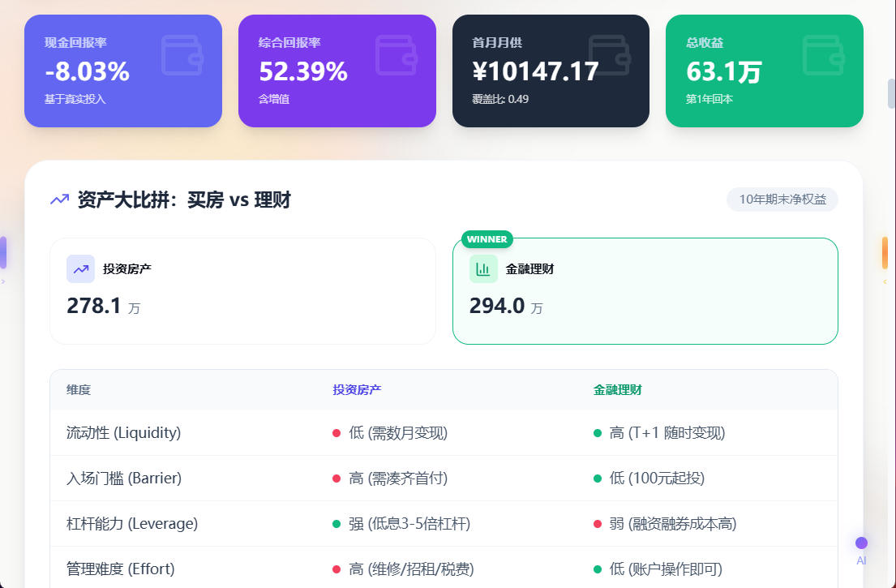This screenshot has width=896, height=588.
Task: Click the wallet icon on 现金回报率 card
Action: pyautogui.click(x=182, y=55)
